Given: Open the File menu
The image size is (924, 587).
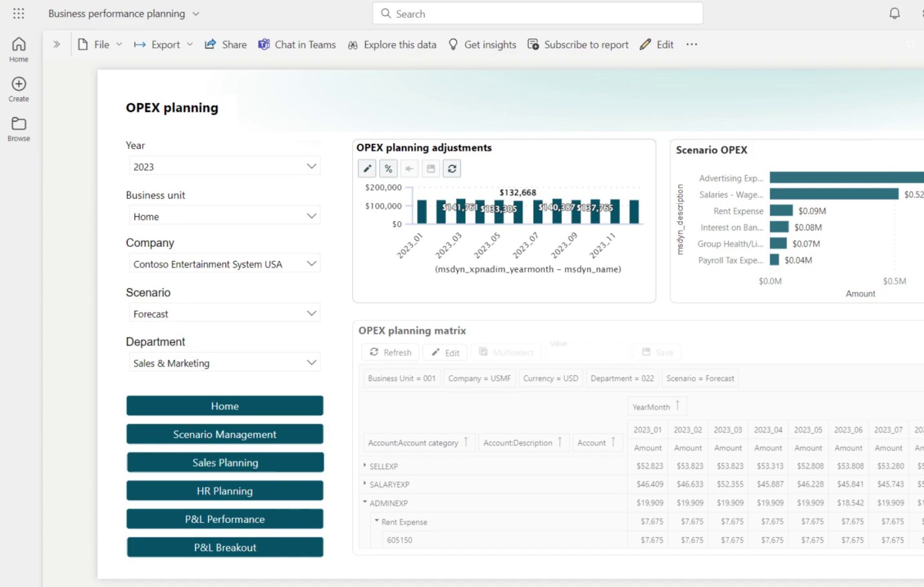Looking at the screenshot, I should point(99,45).
